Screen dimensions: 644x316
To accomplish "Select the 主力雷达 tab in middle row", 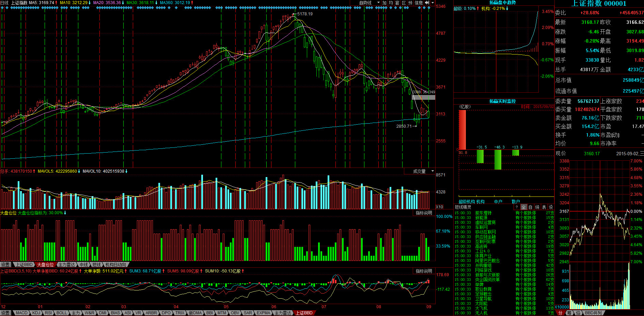I will point(66,265).
